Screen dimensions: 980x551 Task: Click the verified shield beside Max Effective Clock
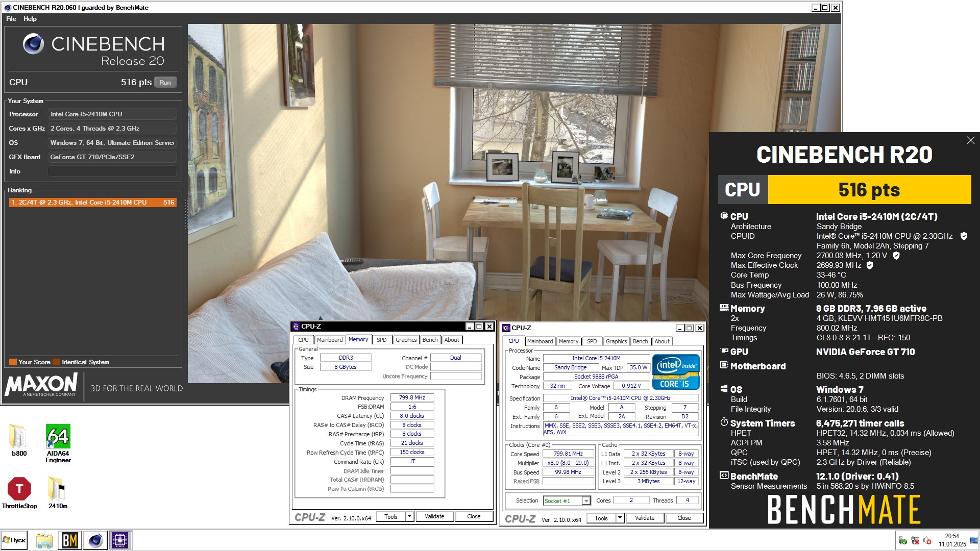pos(870,265)
